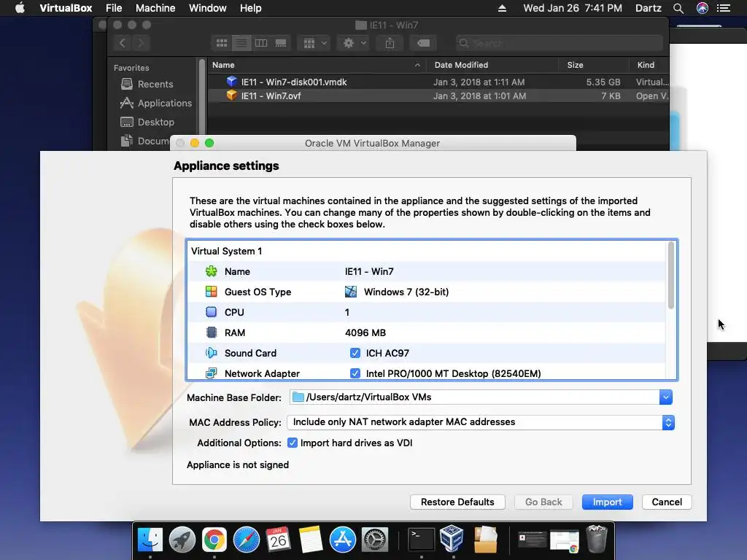
Task: Click the Cancel button
Action: click(x=667, y=502)
